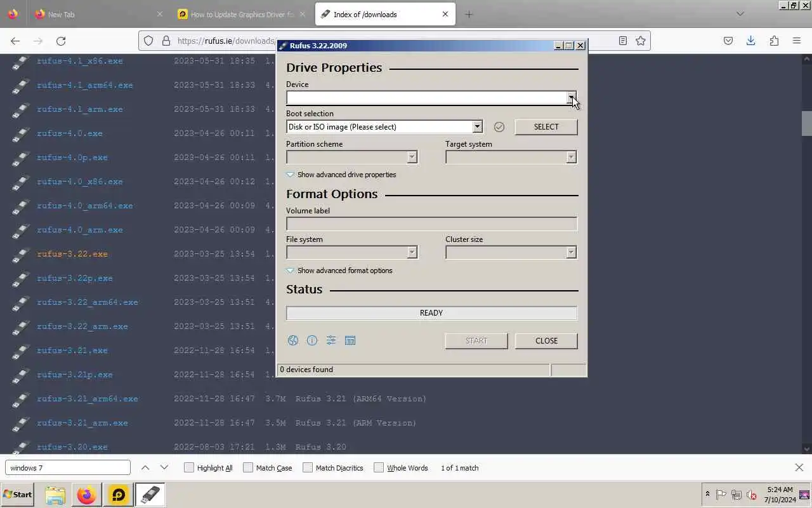The width and height of the screenshot is (812, 508).
Task: Show hidden tray icons arrow
Action: click(x=707, y=494)
